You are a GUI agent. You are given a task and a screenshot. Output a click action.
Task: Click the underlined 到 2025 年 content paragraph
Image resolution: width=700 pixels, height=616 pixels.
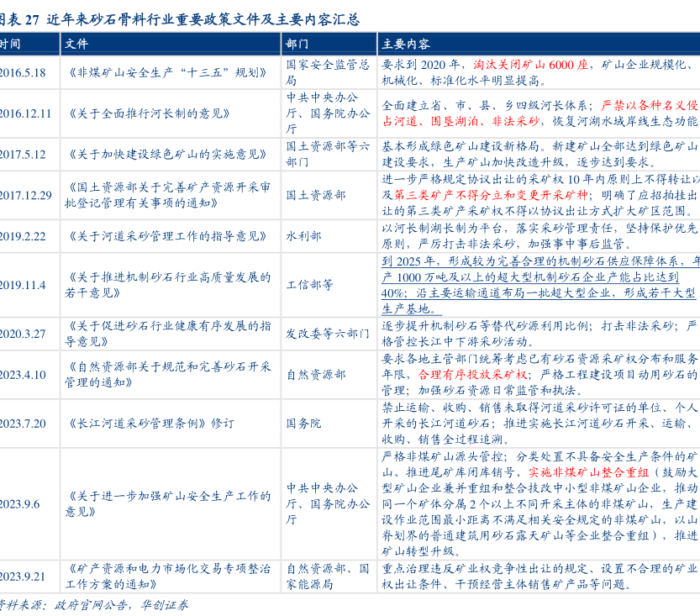point(539,285)
